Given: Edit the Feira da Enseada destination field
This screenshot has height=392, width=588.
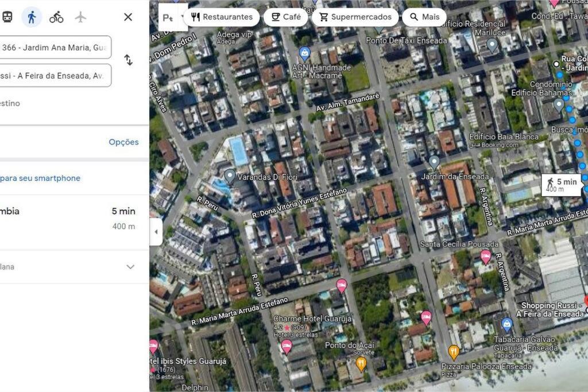Looking at the screenshot, I should point(56,75).
